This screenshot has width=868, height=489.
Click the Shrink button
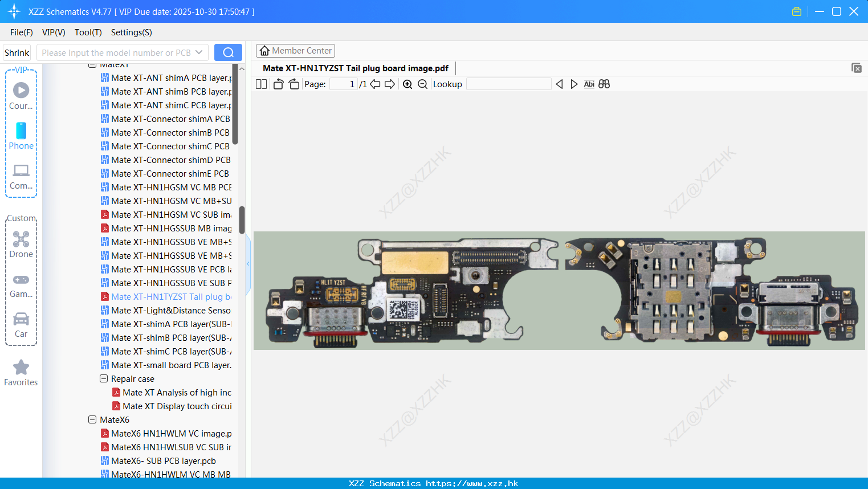(x=17, y=52)
